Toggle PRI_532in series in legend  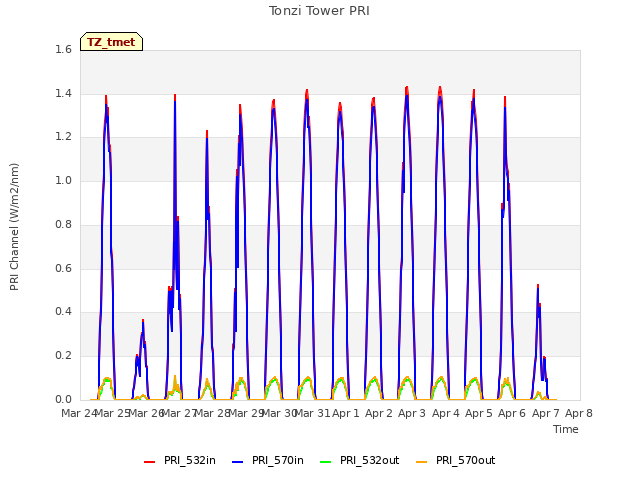coord(180,460)
